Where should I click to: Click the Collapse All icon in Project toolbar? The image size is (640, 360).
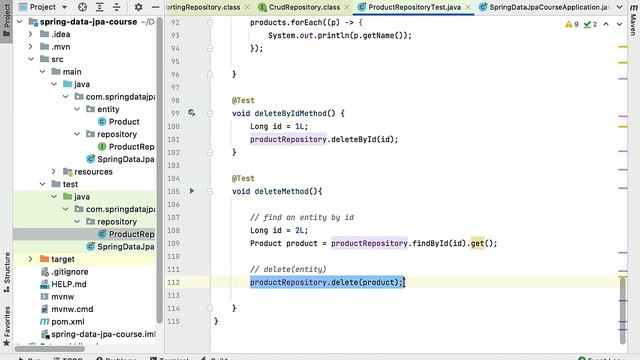tap(117, 7)
